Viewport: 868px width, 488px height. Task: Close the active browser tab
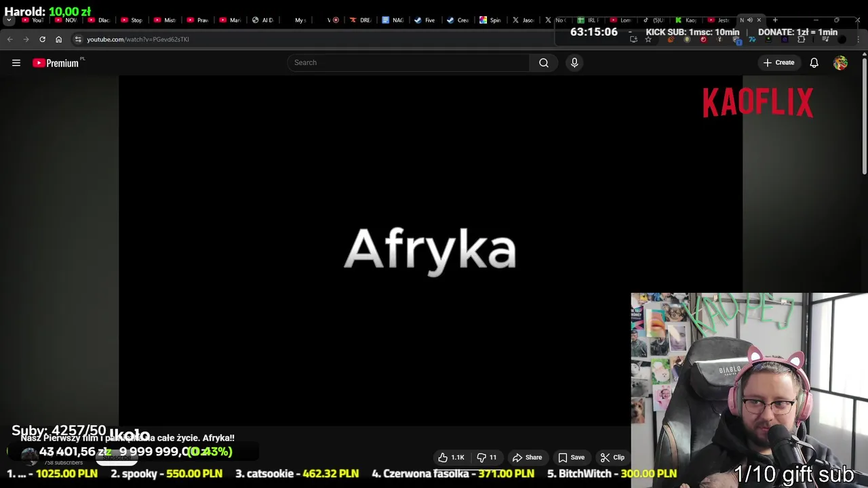(x=759, y=20)
